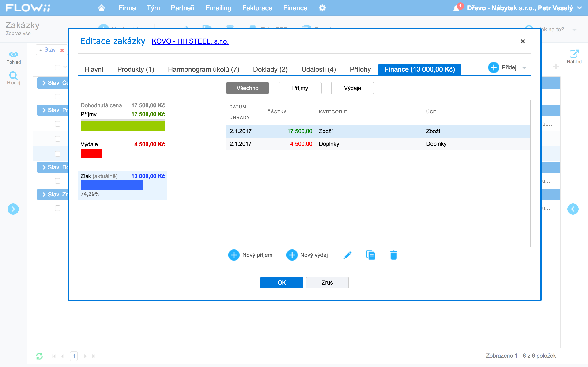Click the plus icon for Nový příjem
Screen dimensions: 588x367
(234, 255)
